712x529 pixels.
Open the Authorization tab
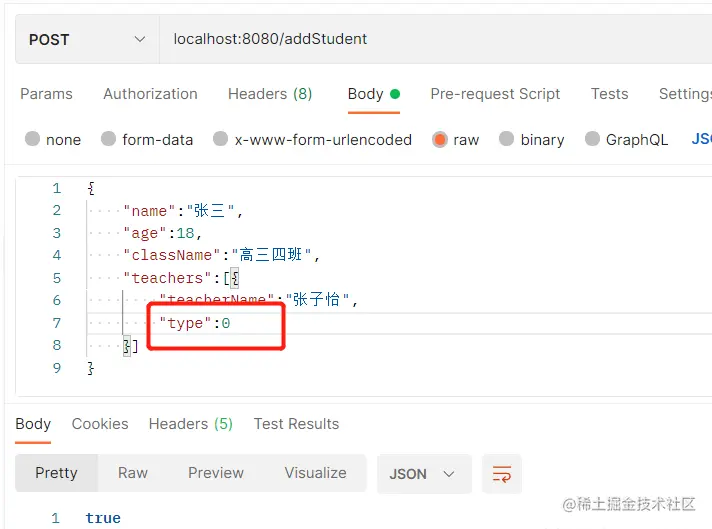(150, 94)
